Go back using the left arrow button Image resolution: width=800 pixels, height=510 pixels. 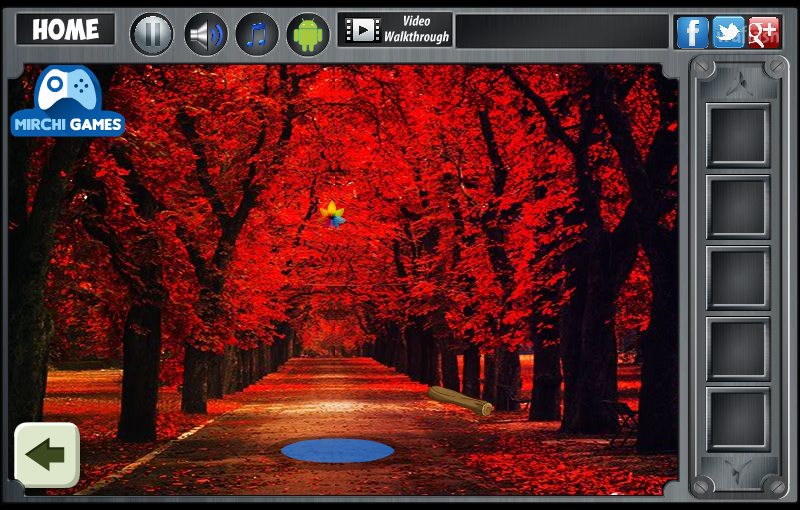click(x=47, y=455)
